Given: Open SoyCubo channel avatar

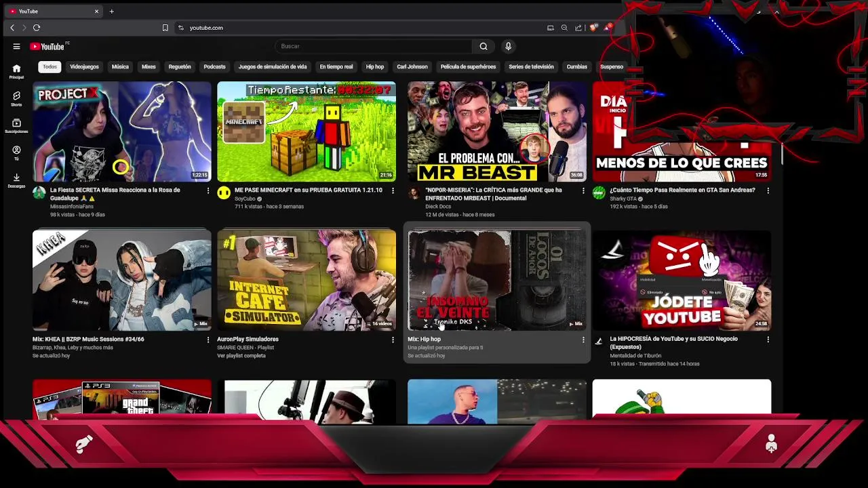Looking at the screenshot, I should coord(224,193).
